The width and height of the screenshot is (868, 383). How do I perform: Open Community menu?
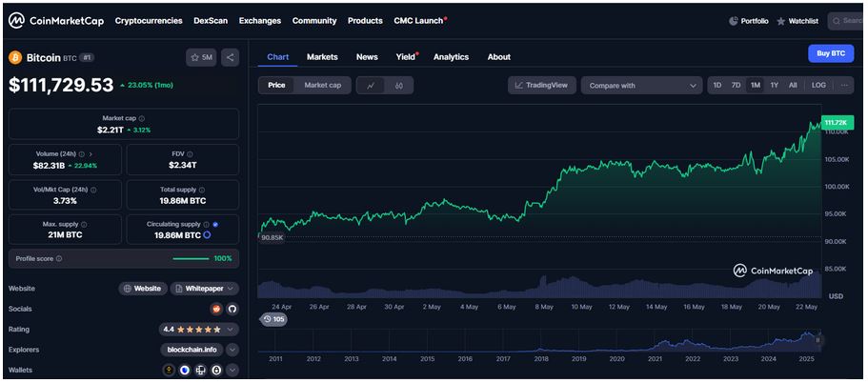pyautogui.click(x=314, y=20)
